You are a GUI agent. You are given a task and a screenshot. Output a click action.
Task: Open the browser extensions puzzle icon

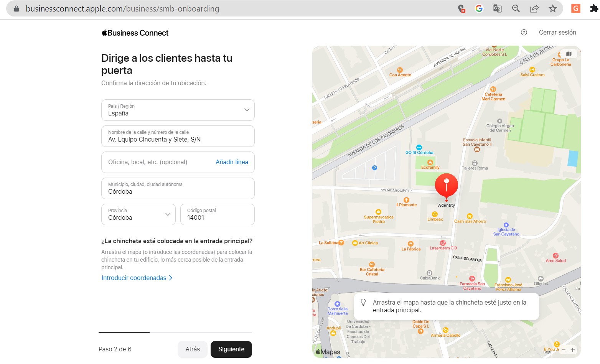coord(594,8)
